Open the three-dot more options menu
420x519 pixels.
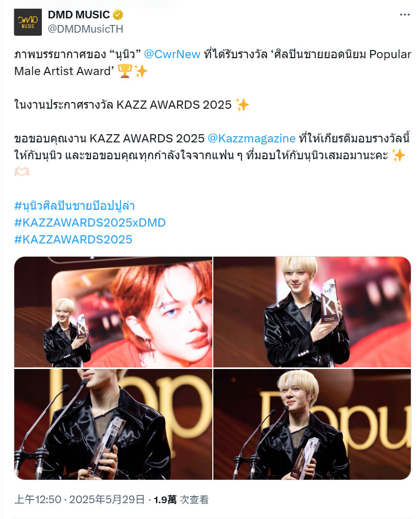pos(405,15)
